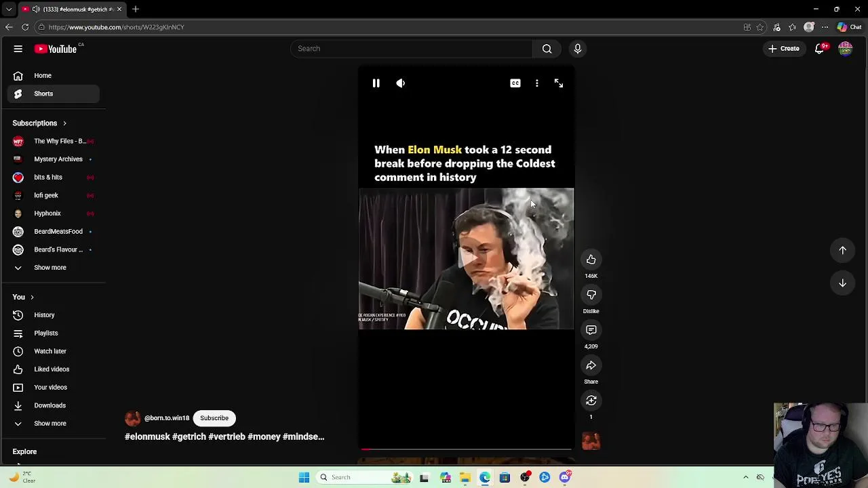Open The Why Files subscription
The image size is (868, 488).
[x=54, y=141]
